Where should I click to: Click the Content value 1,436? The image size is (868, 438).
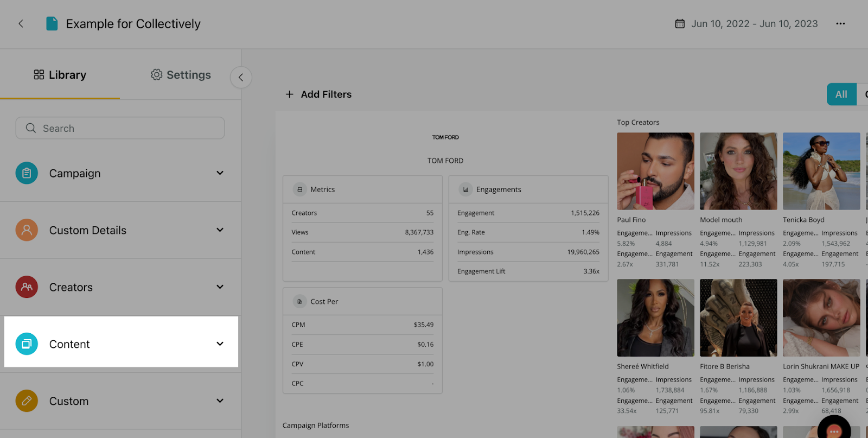pos(425,252)
